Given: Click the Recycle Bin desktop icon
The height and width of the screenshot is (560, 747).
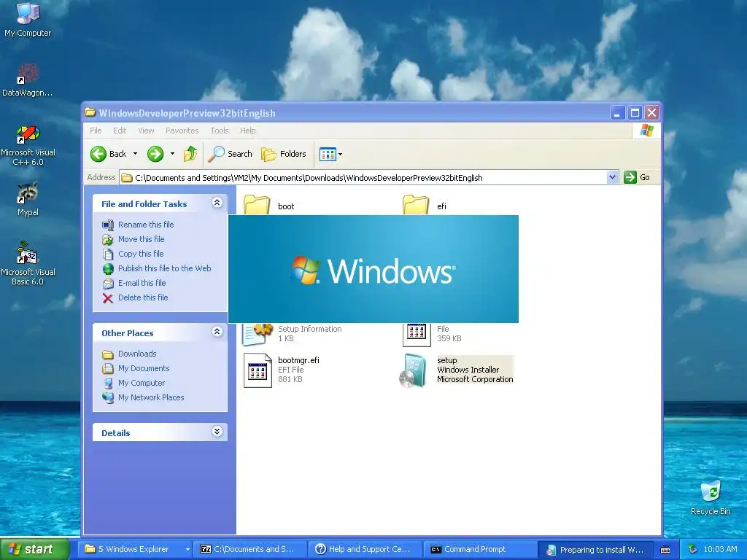Looking at the screenshot, I should click(711, 498).
